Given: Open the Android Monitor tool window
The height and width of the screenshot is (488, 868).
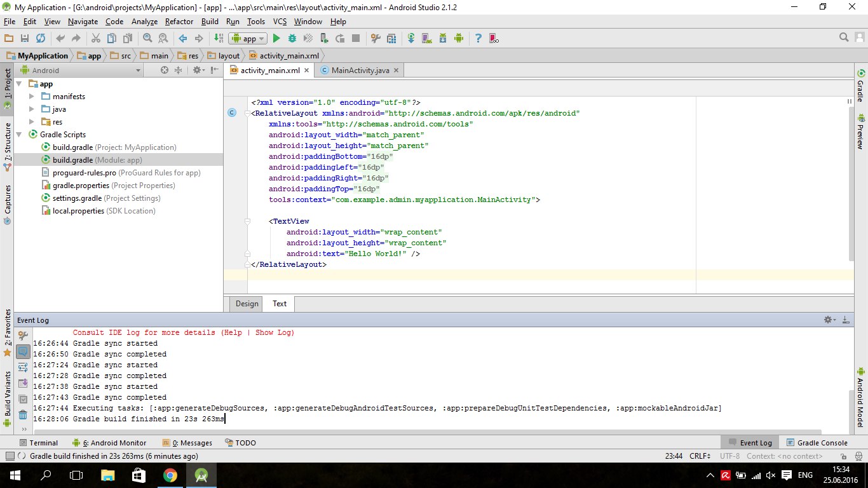Looking at the screenshot, I should coord(109,443).
